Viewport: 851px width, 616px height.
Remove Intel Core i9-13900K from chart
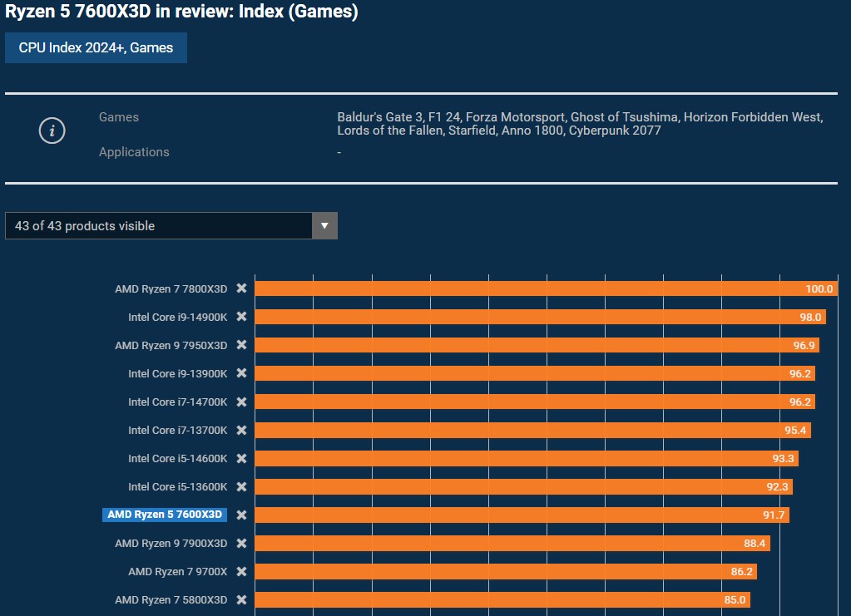point(241,373)
